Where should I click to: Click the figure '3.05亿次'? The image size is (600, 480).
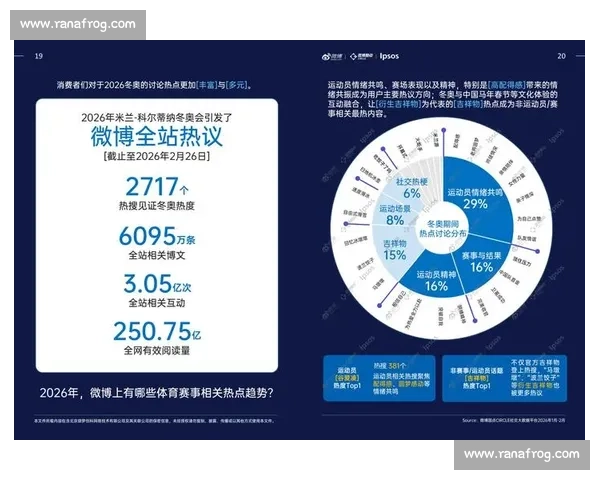[x=157, y=284]
